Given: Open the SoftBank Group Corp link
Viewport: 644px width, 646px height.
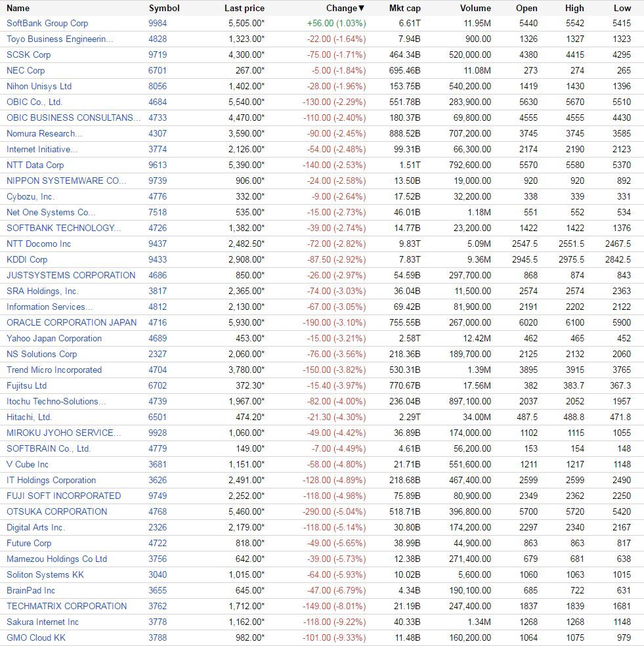Looking at the screenshot, I should point(47,24).
